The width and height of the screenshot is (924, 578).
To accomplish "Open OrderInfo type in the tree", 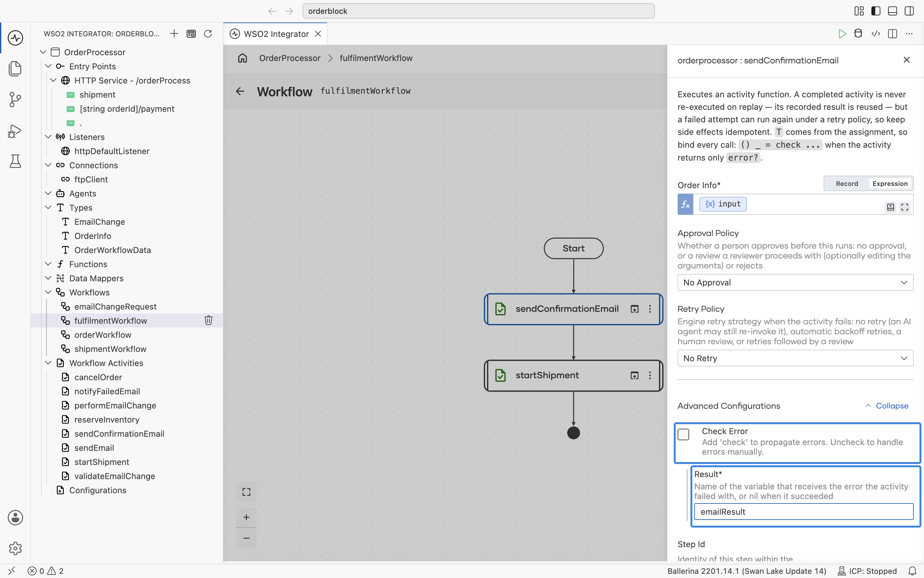I will (x=93, y=236).
